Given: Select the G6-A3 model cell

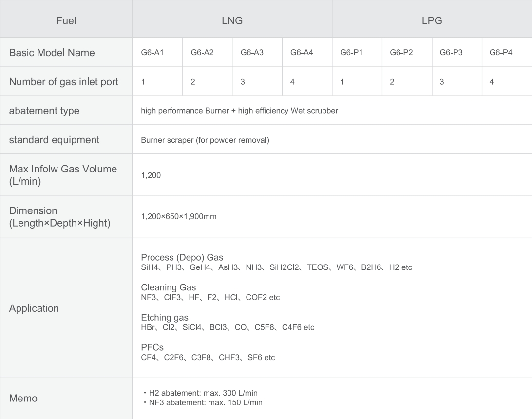Looking at the screenshot, I should coord(257,52).
